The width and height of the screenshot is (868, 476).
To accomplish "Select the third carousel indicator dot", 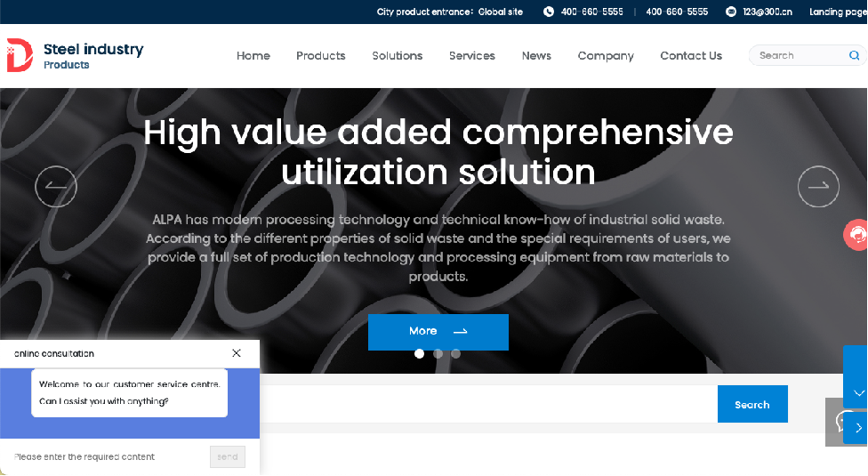I will tap(455, 354).
